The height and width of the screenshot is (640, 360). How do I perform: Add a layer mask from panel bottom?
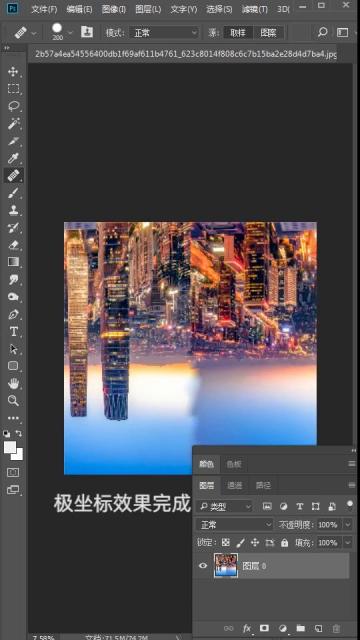point(264,628)
